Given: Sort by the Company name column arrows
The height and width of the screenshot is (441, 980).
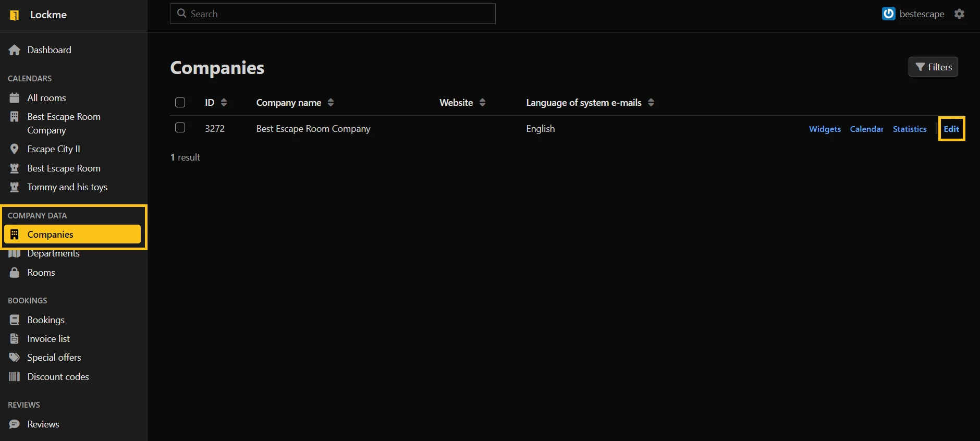Looking at the screenshot, I should (330, 103).
